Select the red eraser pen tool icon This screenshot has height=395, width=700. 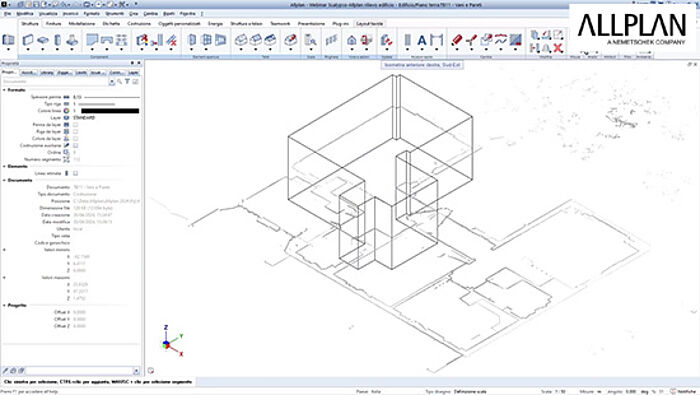(x=456, y=40)
